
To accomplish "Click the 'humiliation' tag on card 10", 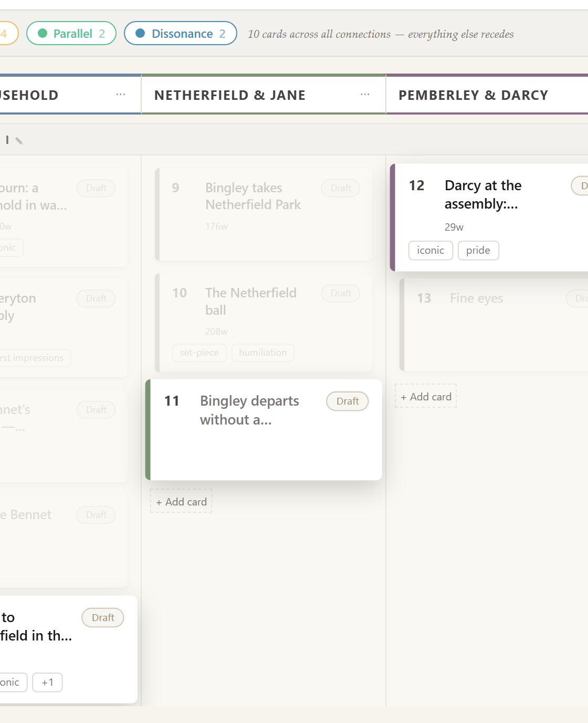I will coord(263,353).
